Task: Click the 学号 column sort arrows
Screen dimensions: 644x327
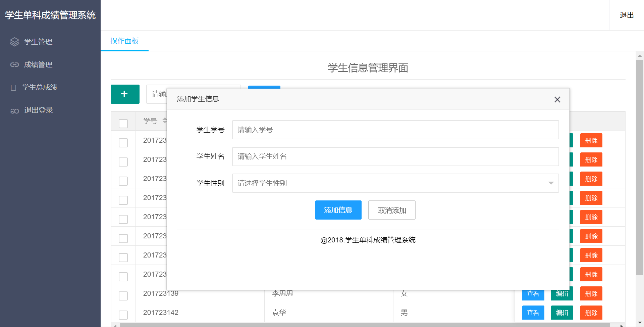Action: 164,120
